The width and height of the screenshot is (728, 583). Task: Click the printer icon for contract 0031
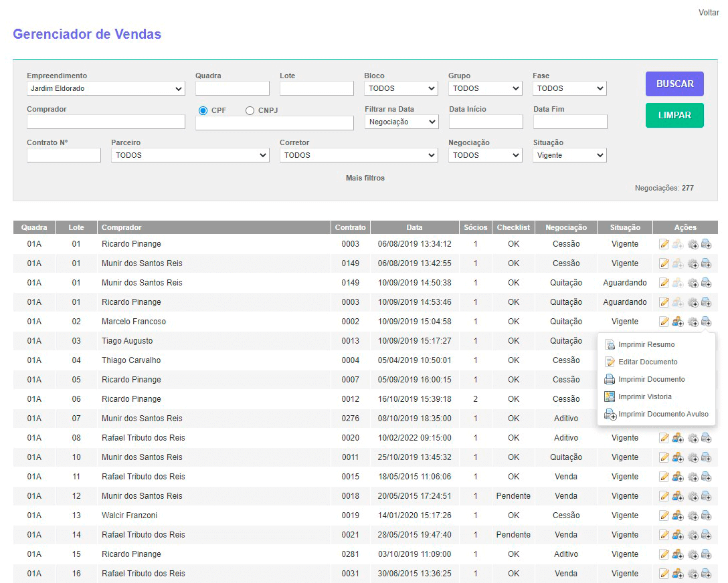(706, 574)
